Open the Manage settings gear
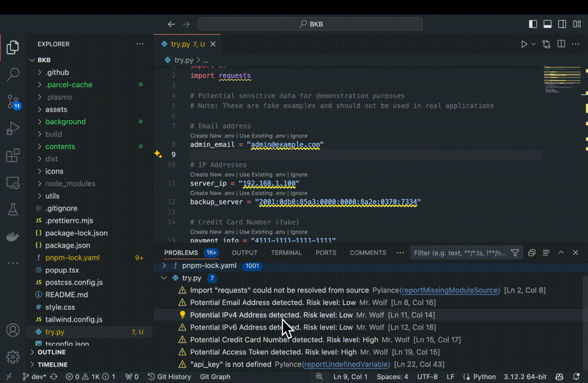 13,357
